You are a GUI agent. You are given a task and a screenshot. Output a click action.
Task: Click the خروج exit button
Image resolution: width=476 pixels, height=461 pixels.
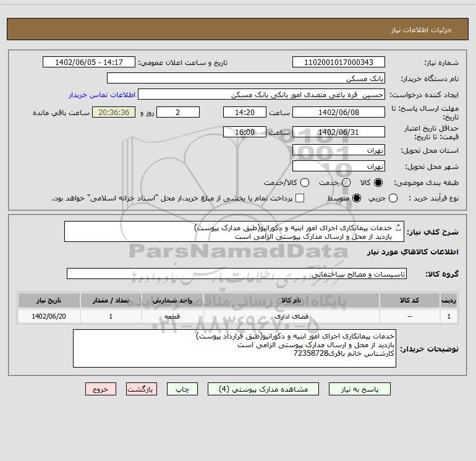[101, 389]
